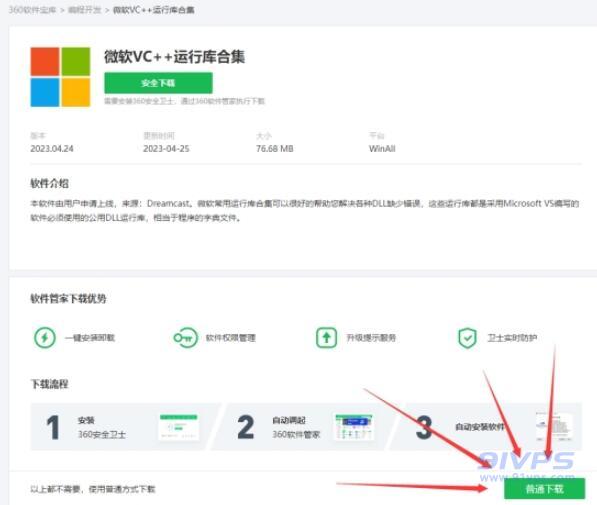Image resolution: width=597 pixels, height=505 pixels.
Task: Click the Microsoft four-color logo icon
Action: click(x=60, y=77)
